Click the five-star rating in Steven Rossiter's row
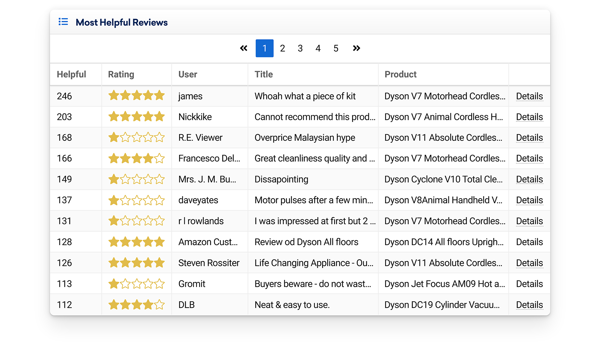 point(137,263)
